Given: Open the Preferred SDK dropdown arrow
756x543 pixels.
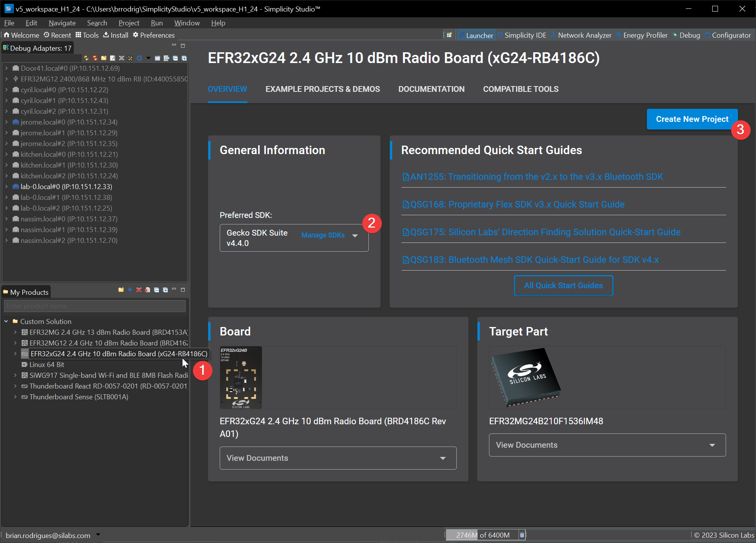Looking at the screenshot, I should click(355, 236).
